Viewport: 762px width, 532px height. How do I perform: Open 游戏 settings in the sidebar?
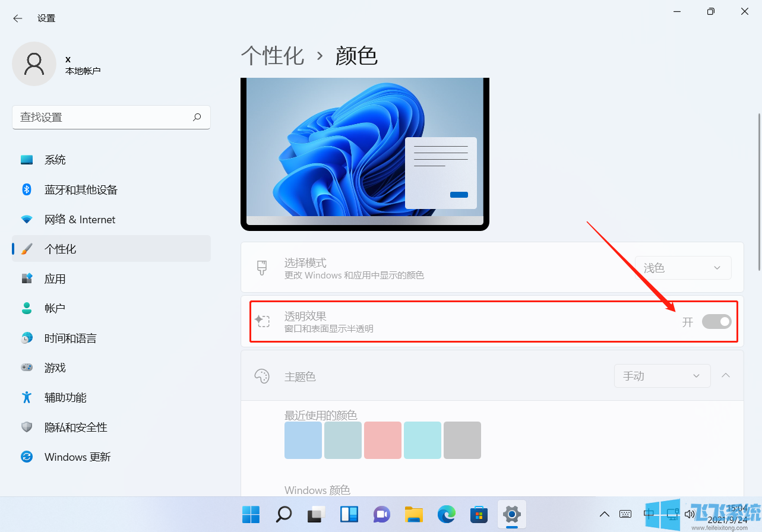55,367
